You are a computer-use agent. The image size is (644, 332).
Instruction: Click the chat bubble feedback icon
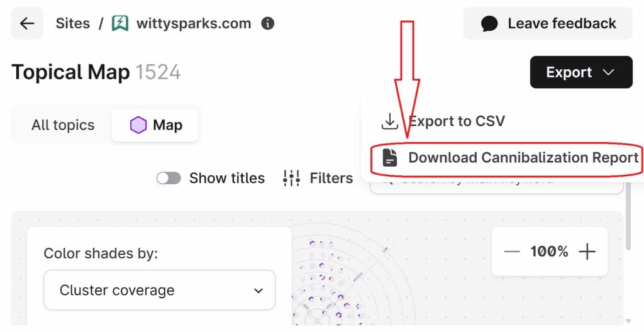(x=489, y=24)
